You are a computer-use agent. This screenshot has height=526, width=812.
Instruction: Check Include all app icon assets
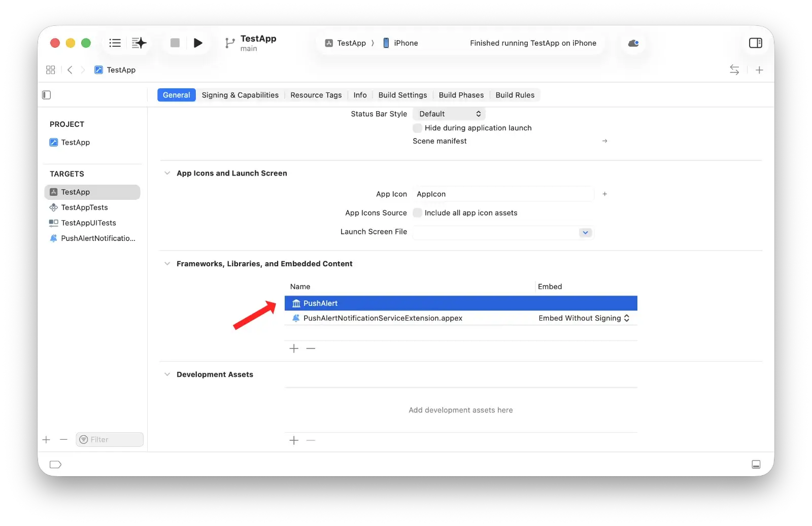418,213
